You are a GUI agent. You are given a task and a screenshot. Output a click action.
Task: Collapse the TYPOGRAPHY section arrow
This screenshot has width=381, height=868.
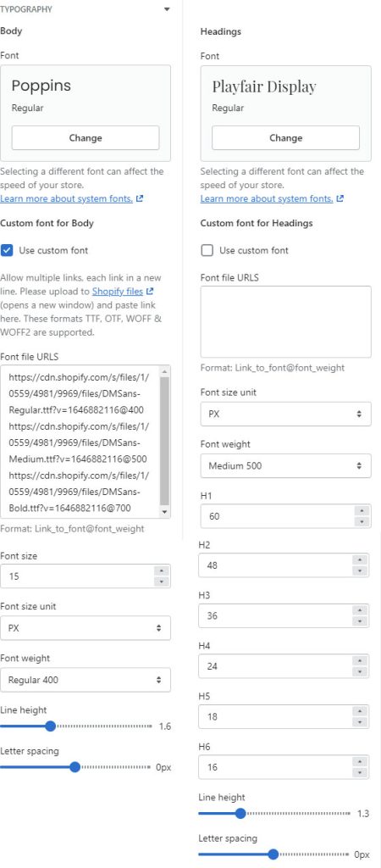(167, 9)
